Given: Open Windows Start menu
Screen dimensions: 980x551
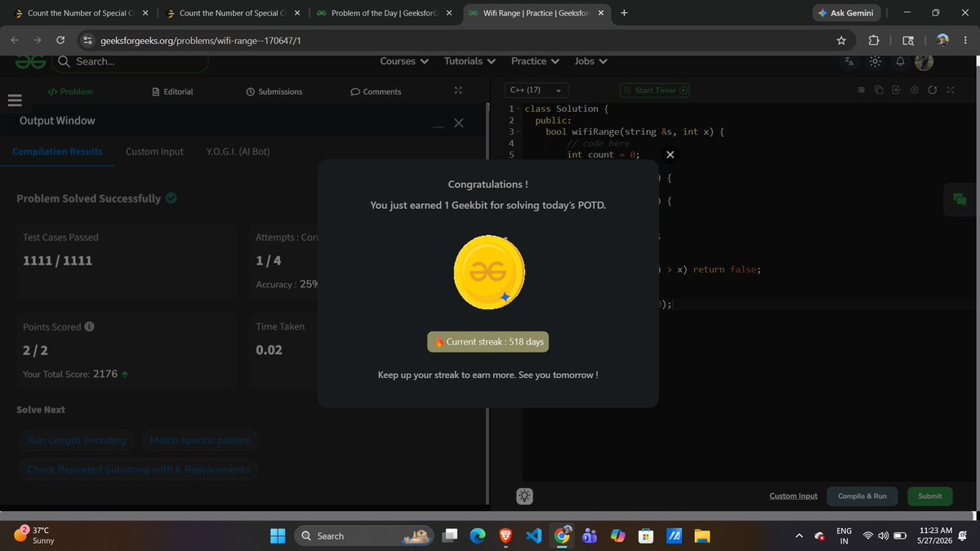Looking at the screenshot, I should tap(278, 535).
